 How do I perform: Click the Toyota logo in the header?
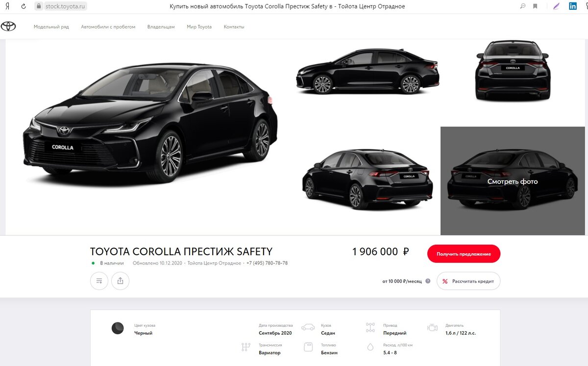pyautogui.click(x=8, y=26)
